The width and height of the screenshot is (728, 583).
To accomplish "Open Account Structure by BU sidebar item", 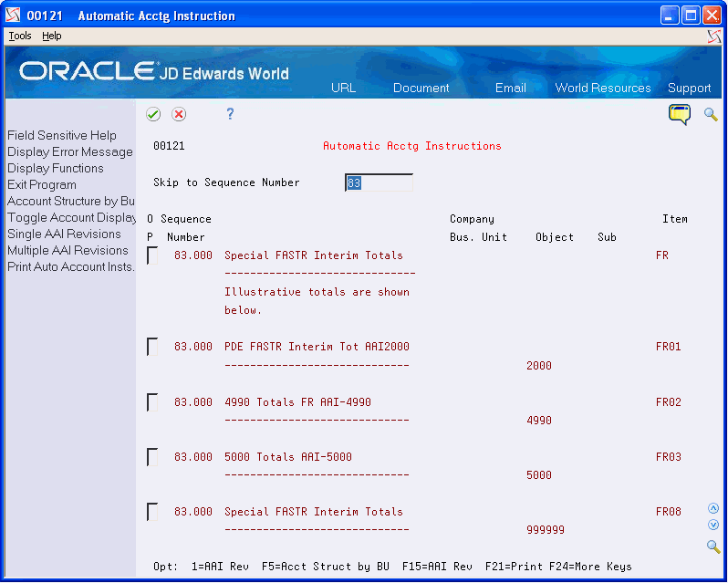I will [x=71, y=201].
